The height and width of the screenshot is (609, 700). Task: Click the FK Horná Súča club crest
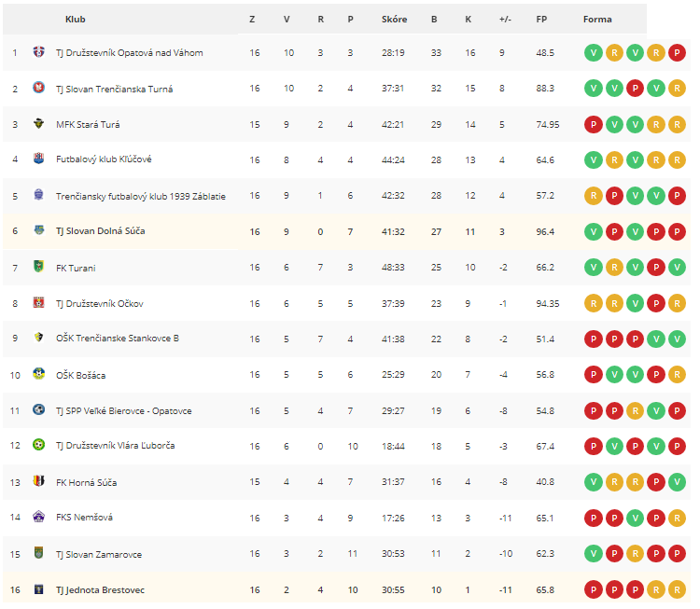click(x=39, y=481)
